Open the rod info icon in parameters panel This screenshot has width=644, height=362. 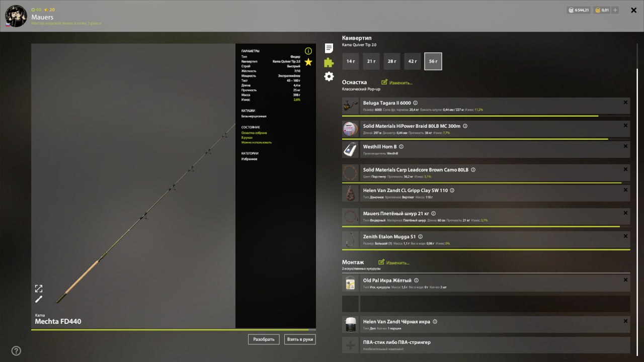click(x=308, y=51)
